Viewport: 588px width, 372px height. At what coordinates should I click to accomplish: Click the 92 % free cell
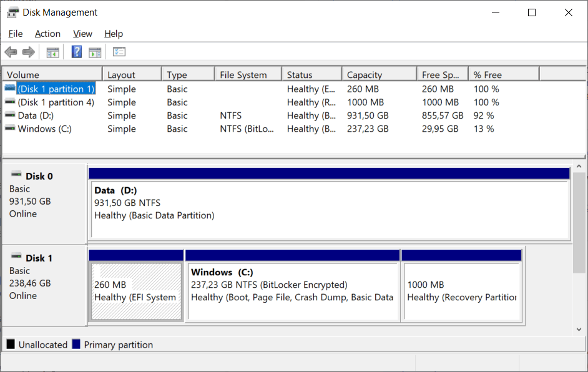coord(484,115)
